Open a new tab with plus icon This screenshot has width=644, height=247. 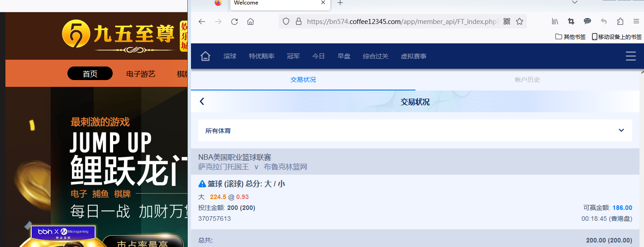340,3
